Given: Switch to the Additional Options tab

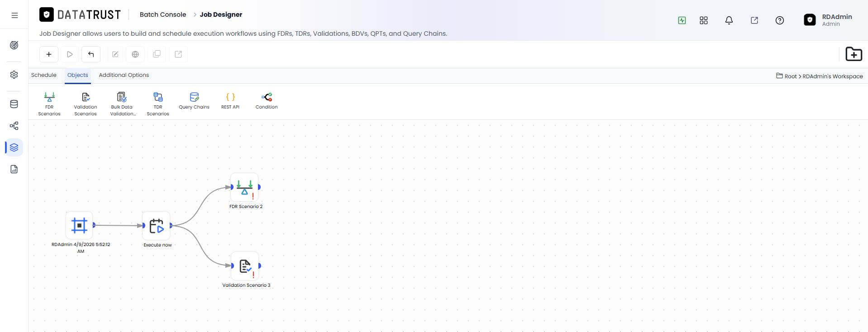Looking at the screenshot, I should pos(124,75).
